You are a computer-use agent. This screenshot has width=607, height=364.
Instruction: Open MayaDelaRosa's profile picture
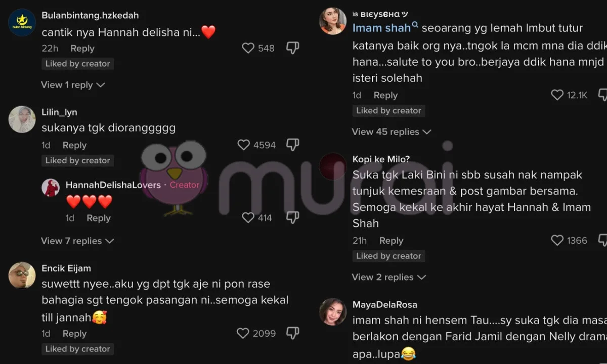click(x=333, y=311)
